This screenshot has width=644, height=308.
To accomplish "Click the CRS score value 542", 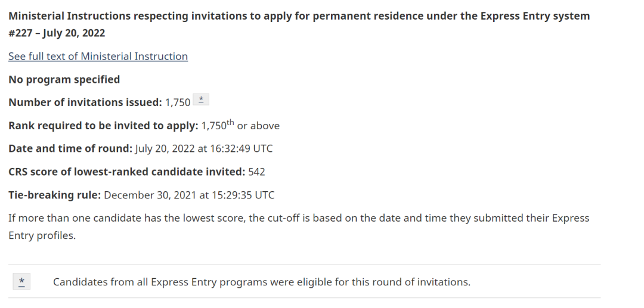I will point(256,172).
